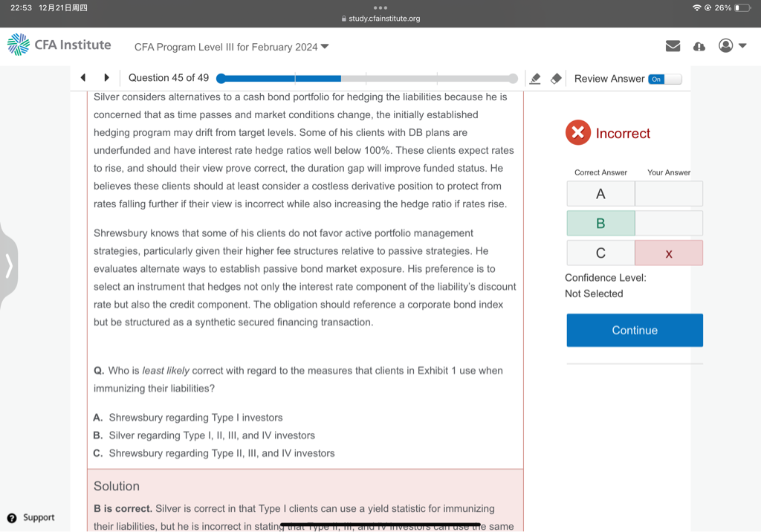Tap the study.cfainstitute.org address bar
This screenshot has width=761, height=532.
point(380,19)
